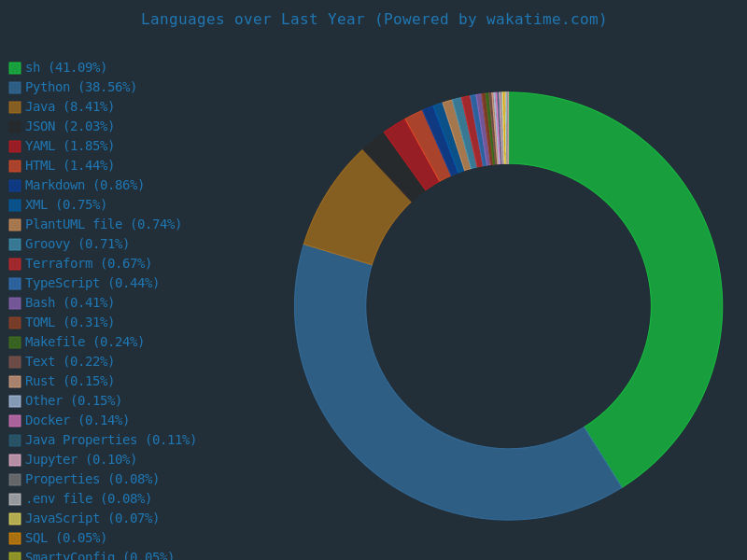Select the 'TOML (0.31%)' legend label
This screenshot has width=747, height=560.
tap(70, 322)
